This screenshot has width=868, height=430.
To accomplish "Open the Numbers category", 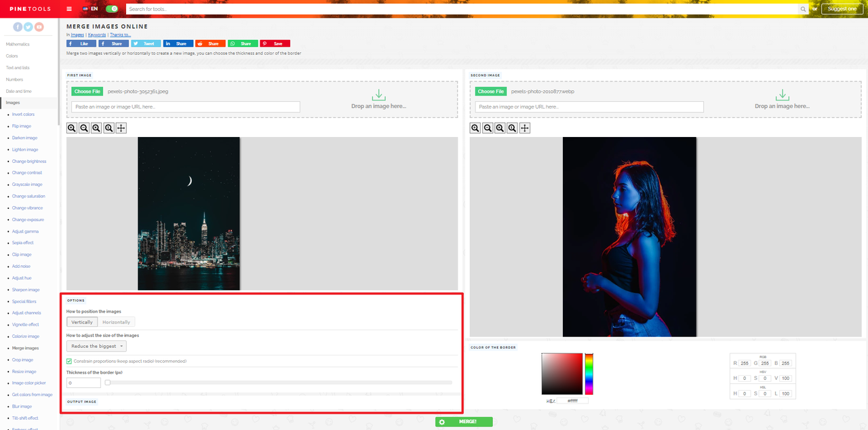I will (14, 79).
